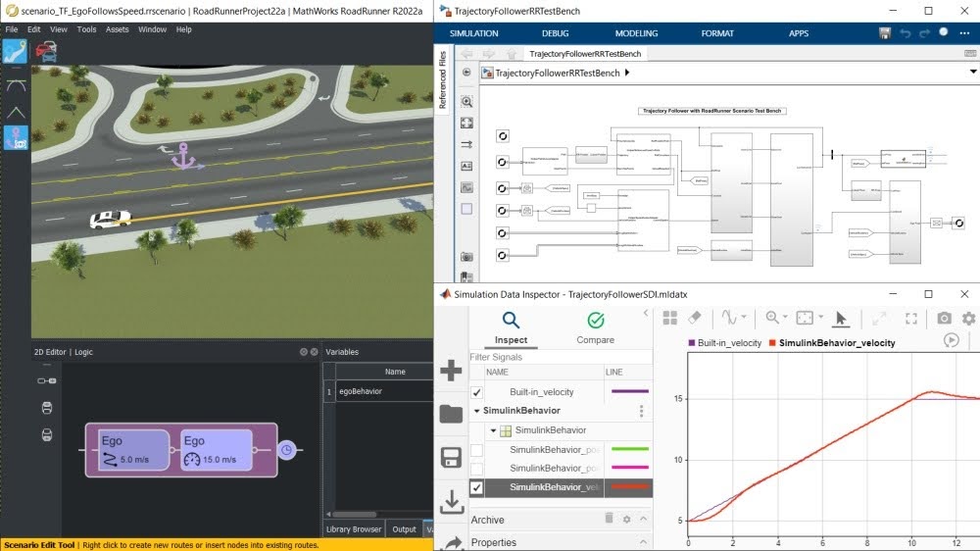Viewport: 980px width, 551px height.
Task: Click the vehicles icon in RoadRunner toolbar
Action: [x=45, y=52]
